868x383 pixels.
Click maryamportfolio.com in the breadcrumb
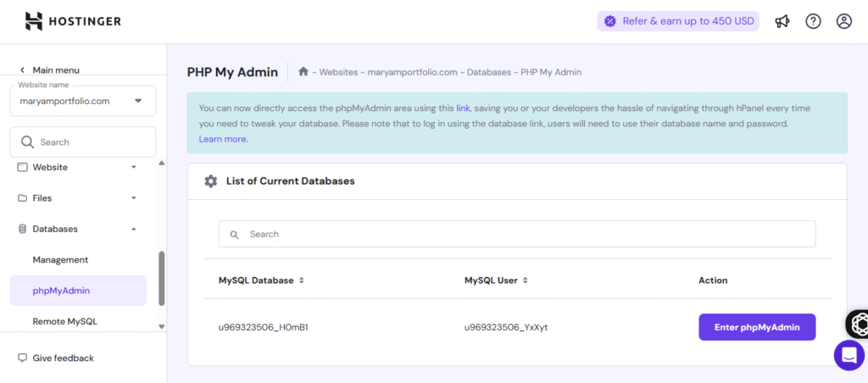click(x=413, y=72)
